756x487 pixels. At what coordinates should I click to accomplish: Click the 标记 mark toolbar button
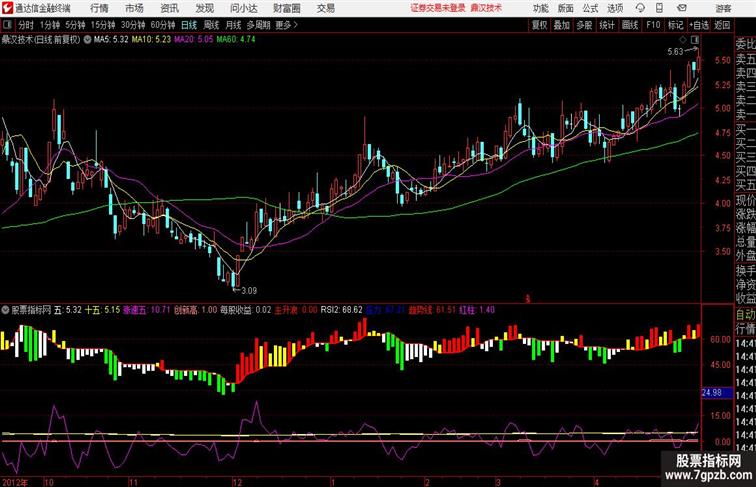(x=675, y=25)
